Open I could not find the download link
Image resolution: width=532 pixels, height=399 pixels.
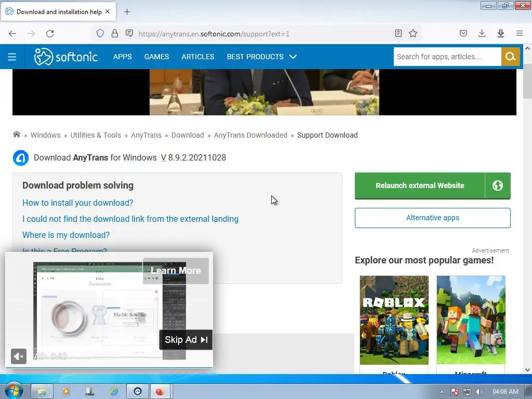[x=130, y=219]
